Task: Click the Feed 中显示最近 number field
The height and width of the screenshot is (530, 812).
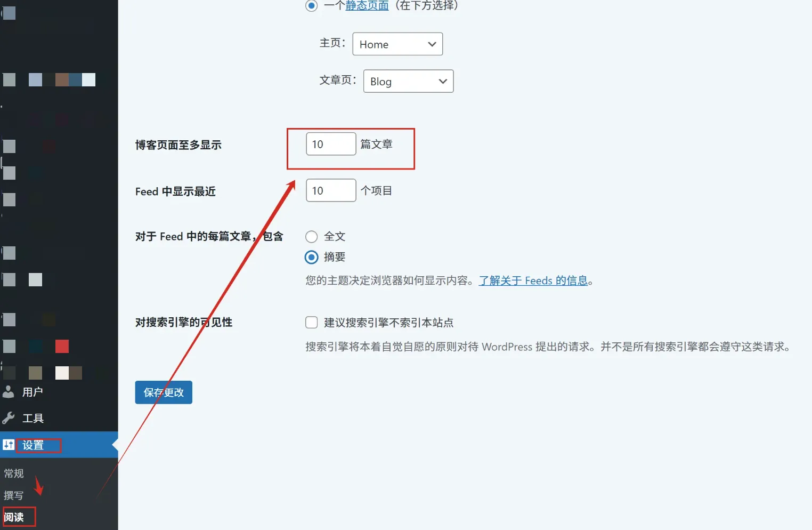Action: click(x=330, y=191)
